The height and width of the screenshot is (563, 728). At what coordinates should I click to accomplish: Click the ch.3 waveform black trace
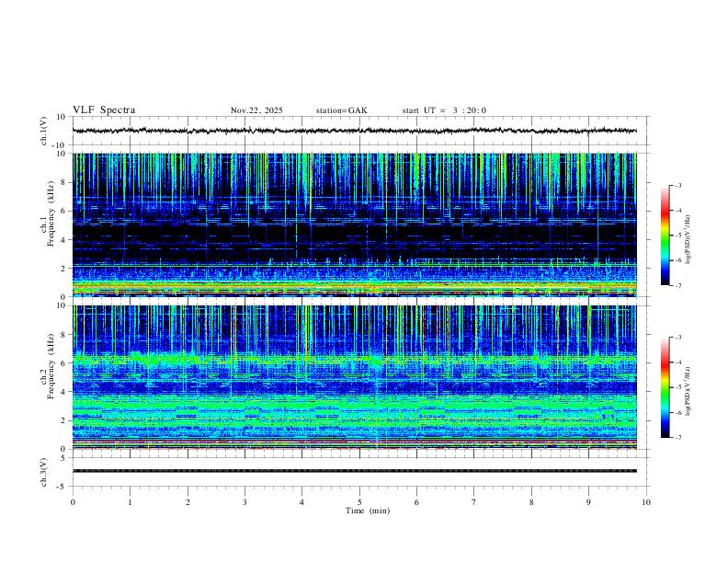coord(355,471)
